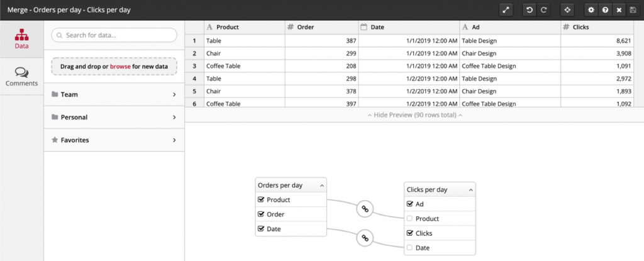Expand the Personal folder
The width and height of the screenshot is (644, 261).
click(114, 117)
